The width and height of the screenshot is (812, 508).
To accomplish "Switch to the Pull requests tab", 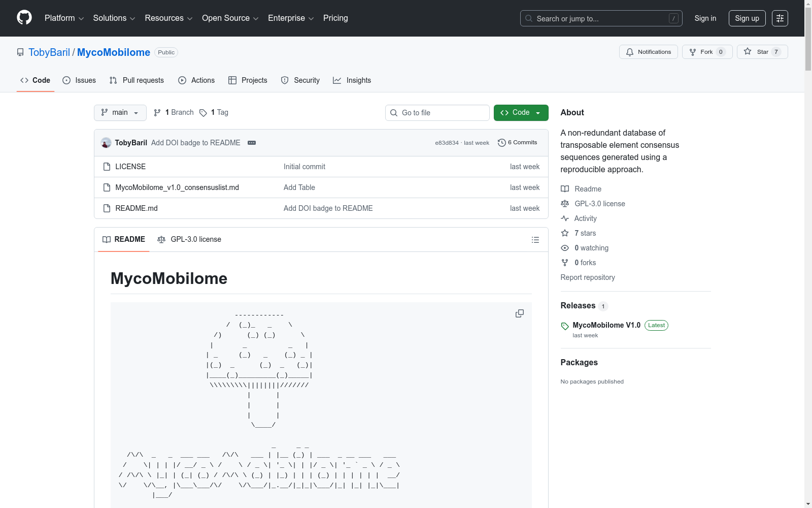I will click(x=137, y=80).
